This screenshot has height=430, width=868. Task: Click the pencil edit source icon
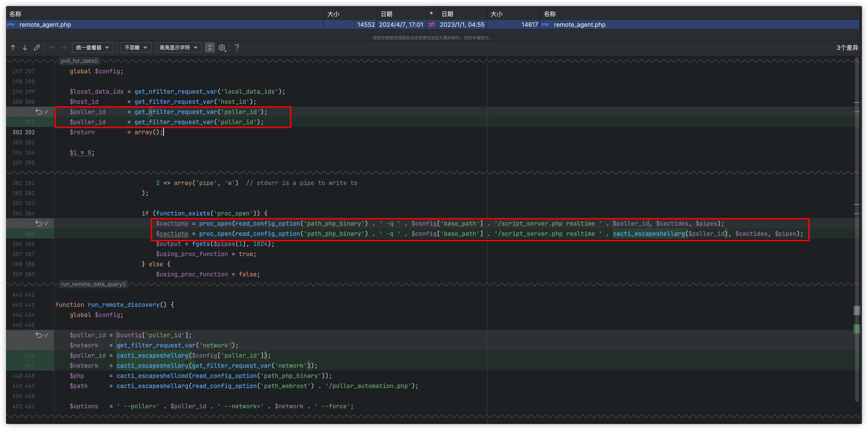point(37,48)
